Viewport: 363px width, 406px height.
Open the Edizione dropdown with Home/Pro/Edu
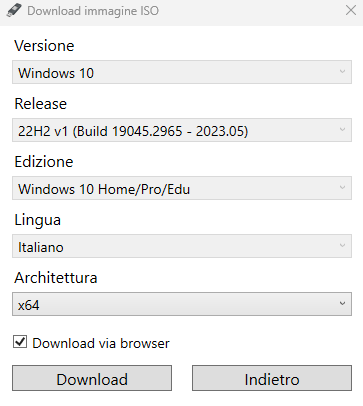(182, 188)
